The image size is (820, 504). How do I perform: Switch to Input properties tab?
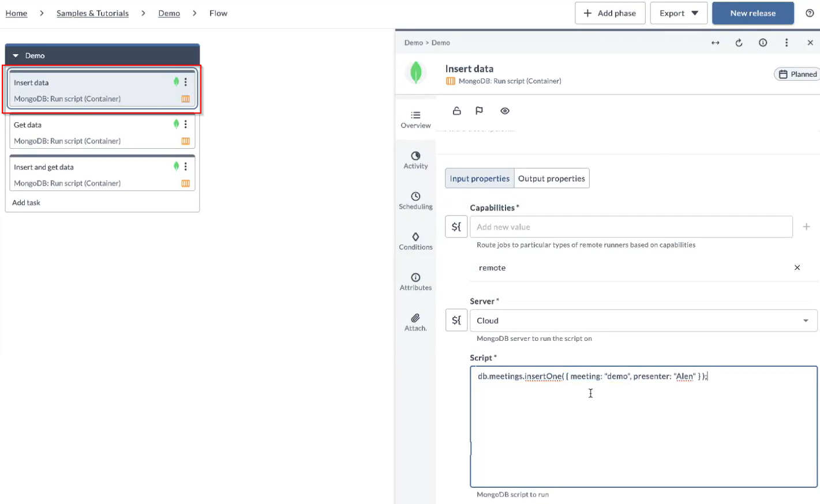(480, 178)
